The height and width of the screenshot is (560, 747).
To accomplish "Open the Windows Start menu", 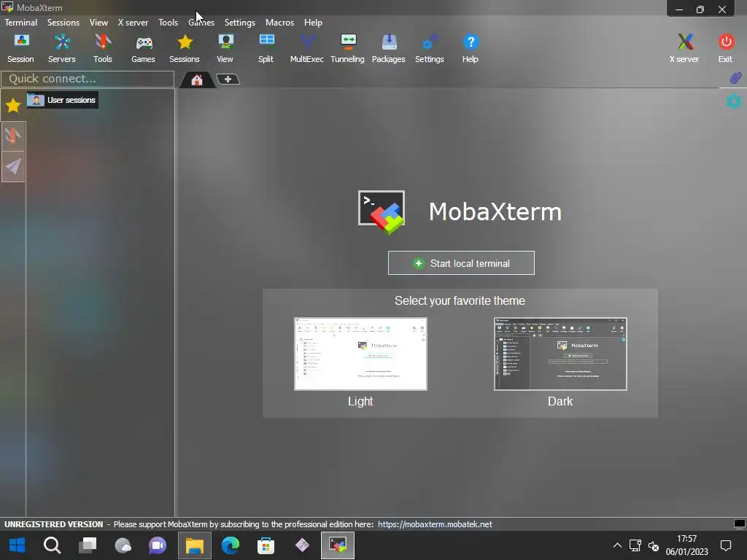I will tap(18, 545).
